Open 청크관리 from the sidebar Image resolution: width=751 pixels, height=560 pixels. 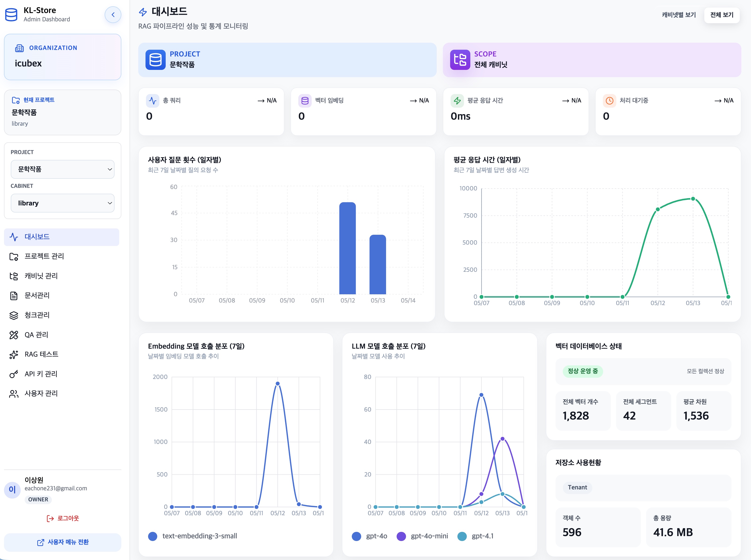pyautogui.click(x=61, y=315)
